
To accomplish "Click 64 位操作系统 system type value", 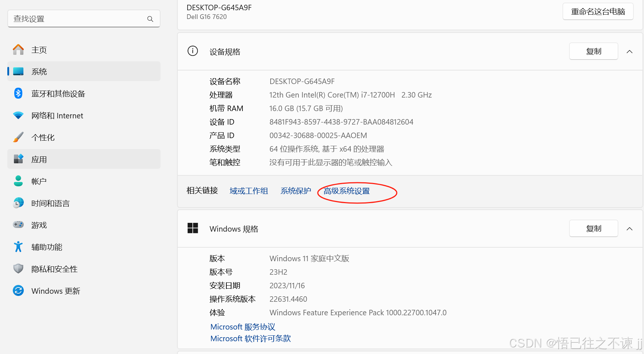I will 327,149.
